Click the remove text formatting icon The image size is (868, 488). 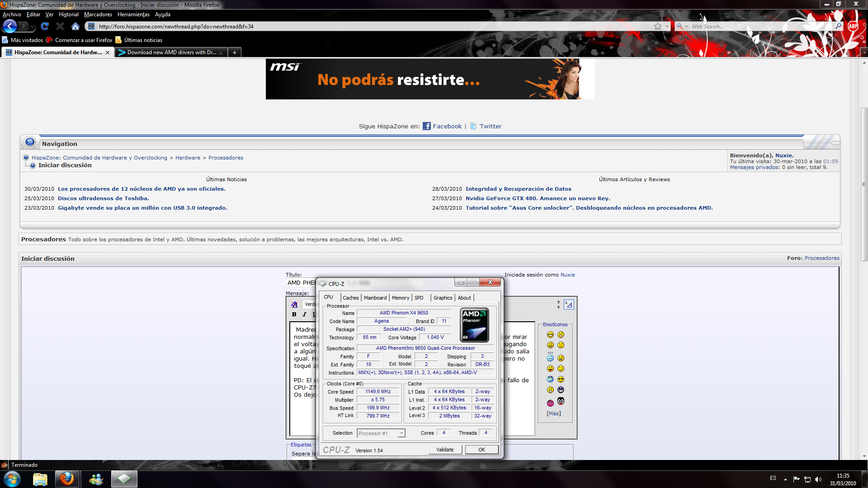294,305
